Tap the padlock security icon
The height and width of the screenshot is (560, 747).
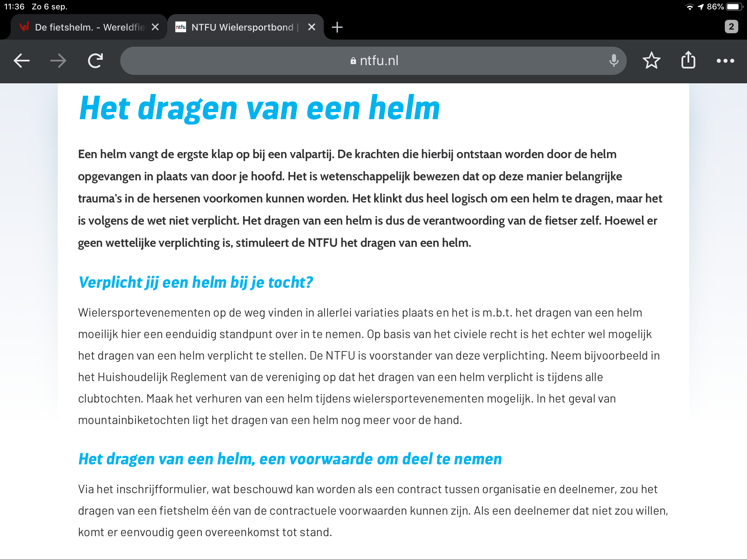coord(353,61)
